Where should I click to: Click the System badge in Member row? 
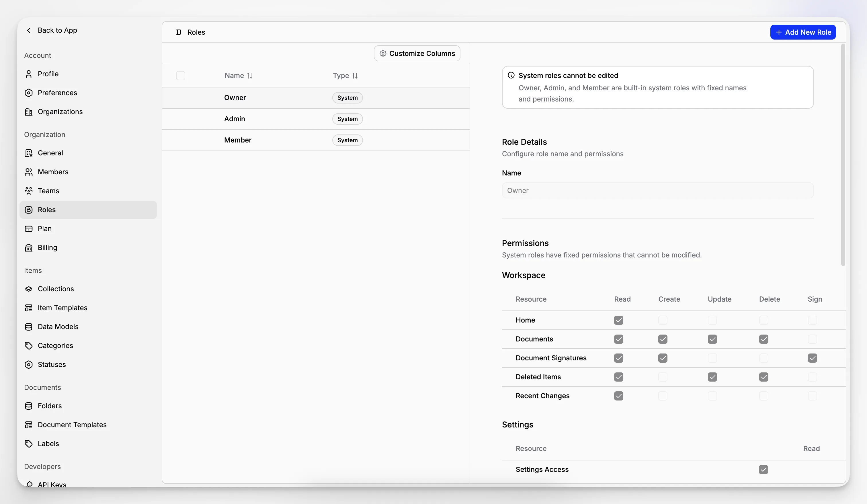[x=347, y=140]
